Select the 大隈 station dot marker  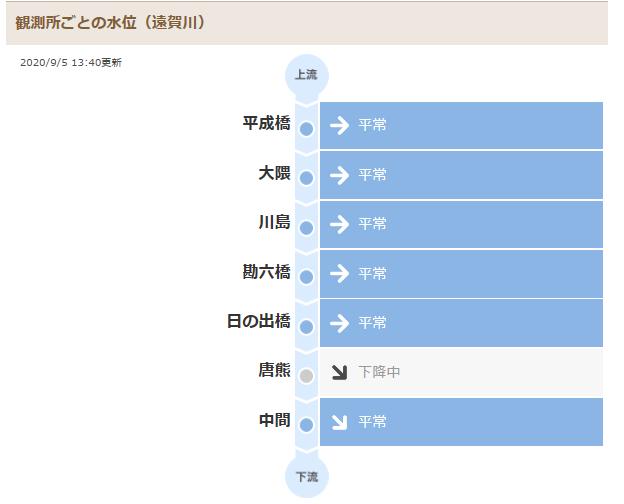306,178
